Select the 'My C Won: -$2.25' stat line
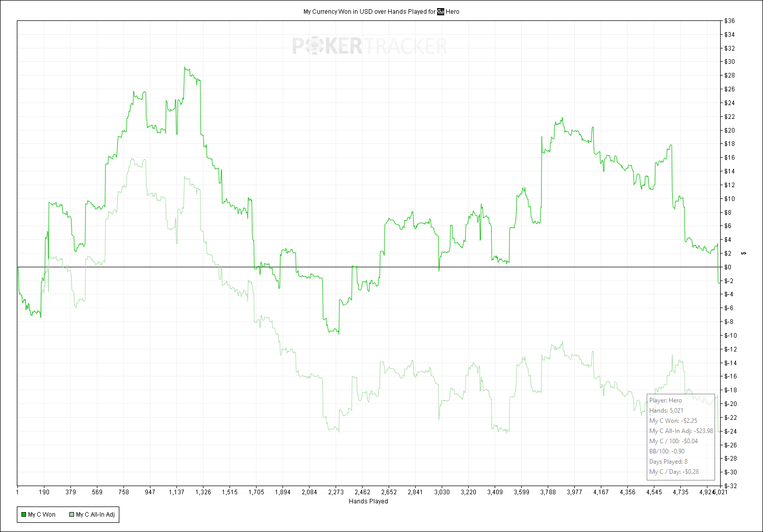The height and width of the screenshot is (532, 763). click(673, 421)
